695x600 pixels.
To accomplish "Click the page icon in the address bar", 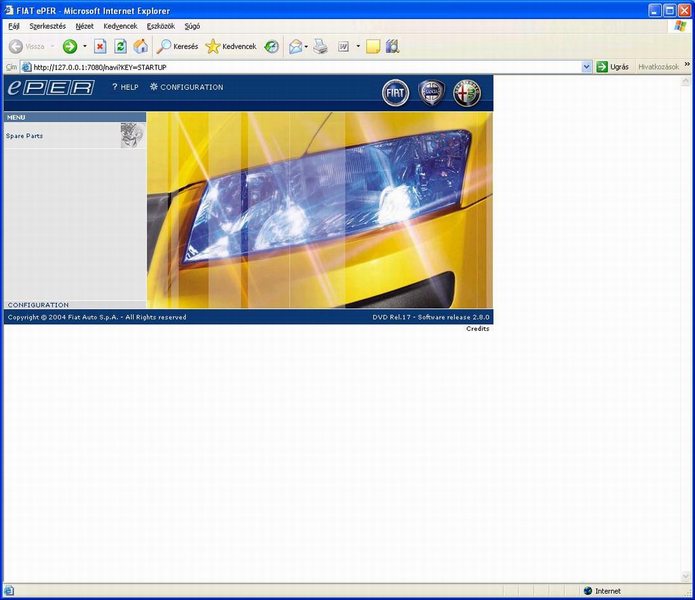I will (x=27, y=67).
